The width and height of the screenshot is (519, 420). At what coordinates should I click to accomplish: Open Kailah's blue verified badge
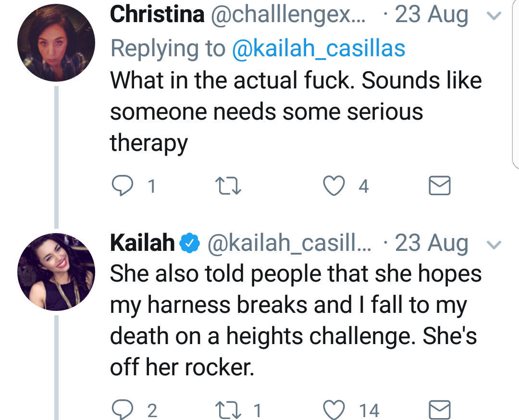tap(189, 243)
